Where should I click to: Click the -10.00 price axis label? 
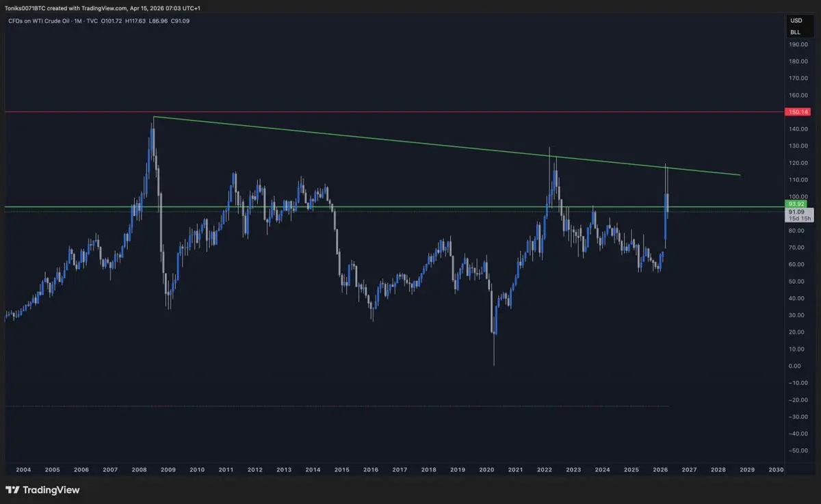[798, 383]
